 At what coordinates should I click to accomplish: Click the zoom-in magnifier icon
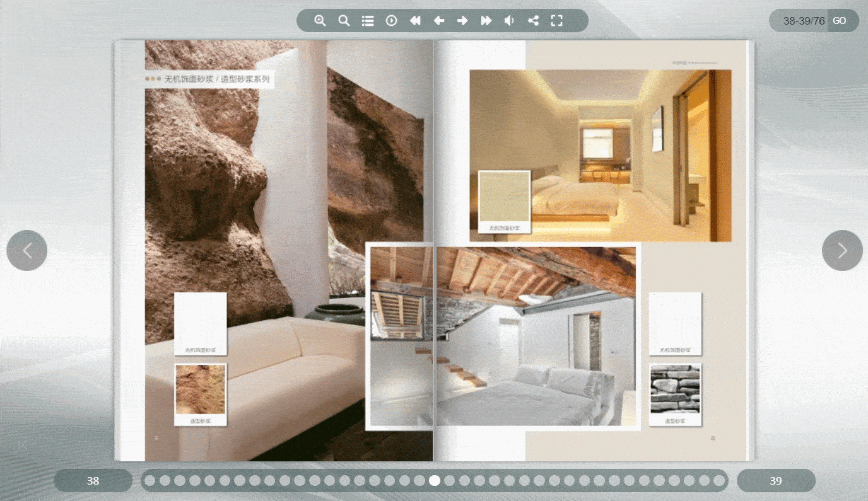pyautogui.click(x=320, y=20)
